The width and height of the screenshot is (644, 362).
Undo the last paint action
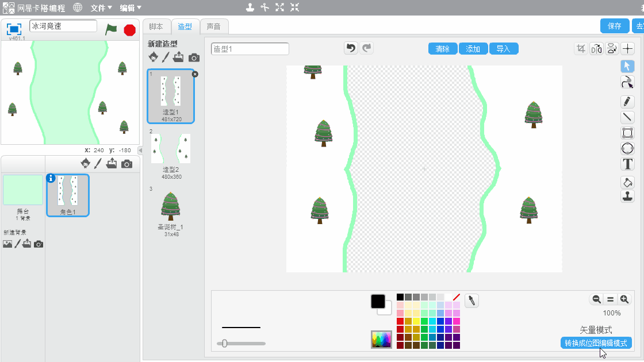click(x=351, y=48)
